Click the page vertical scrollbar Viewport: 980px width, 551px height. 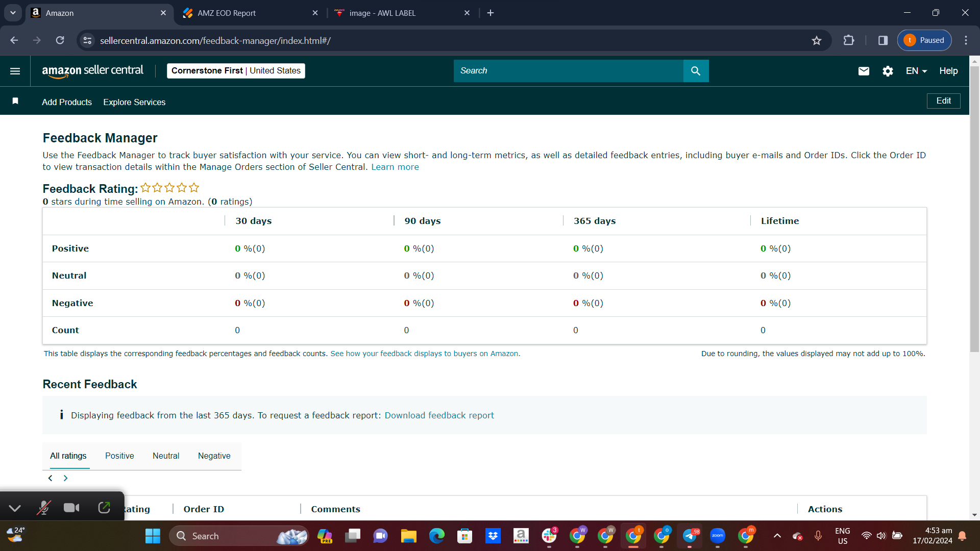coord(974,209)
